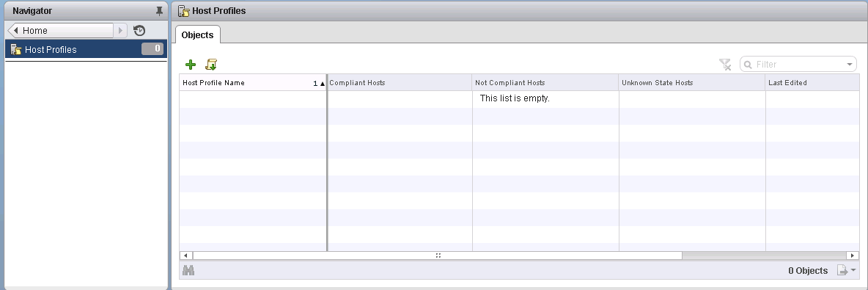Image resolution: width=868 pixels, height=290 pixels.
Task: Sort by Last Edited column
Action: point(812,83)
